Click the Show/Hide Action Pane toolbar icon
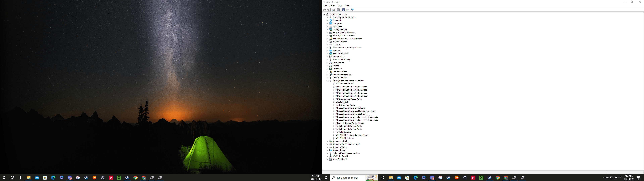The height and width of the screenshot is (181, 644). tap(347, 10)
